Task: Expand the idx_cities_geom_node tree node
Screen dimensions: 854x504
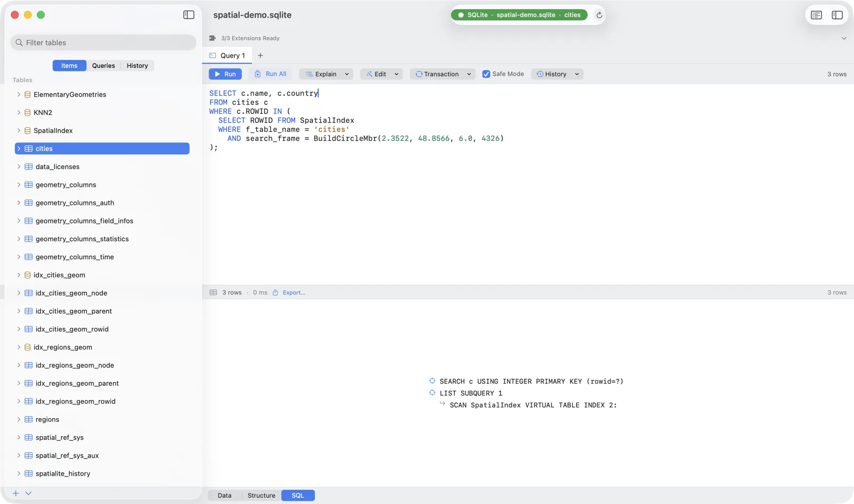Action: point(19,293)
